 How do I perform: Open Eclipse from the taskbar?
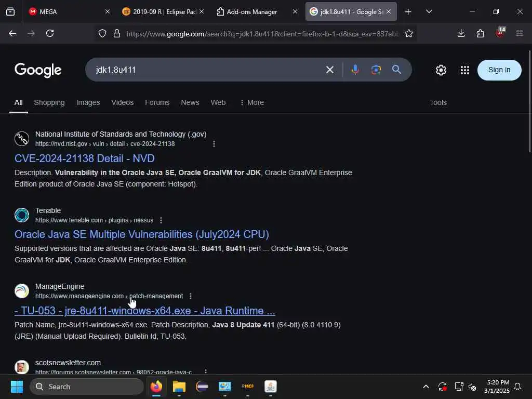pyautogui.click(x=202, y=387)
